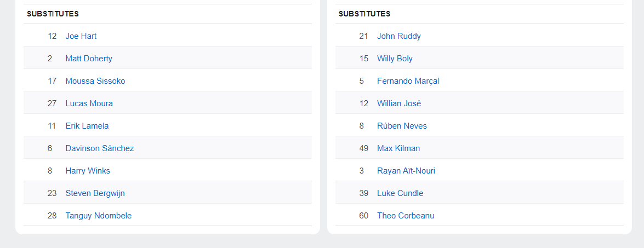This screenshot has height=248, width=644.
Task: Click the Theo Corbeanu link
Action: point(406,216)
